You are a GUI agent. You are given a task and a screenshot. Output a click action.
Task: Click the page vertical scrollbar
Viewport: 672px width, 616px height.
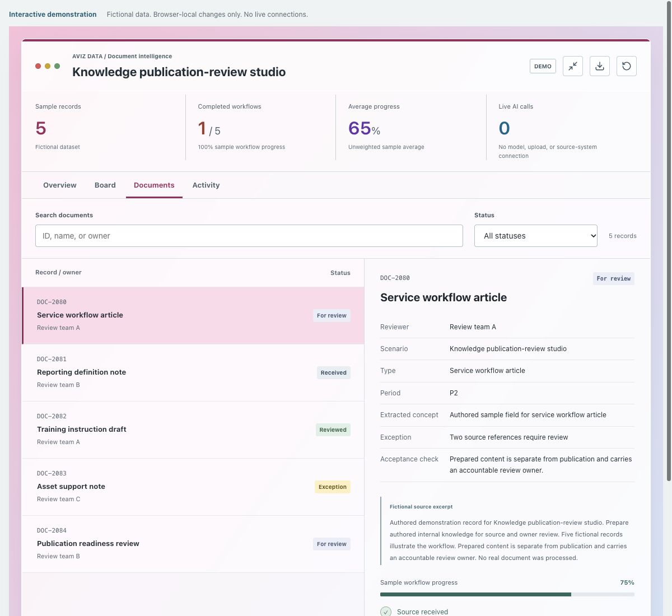click(668, 241)
